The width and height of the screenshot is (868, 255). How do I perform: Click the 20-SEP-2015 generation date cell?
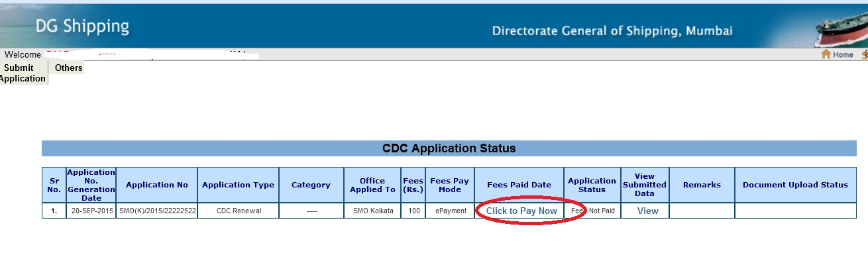(x=91, y=211)
